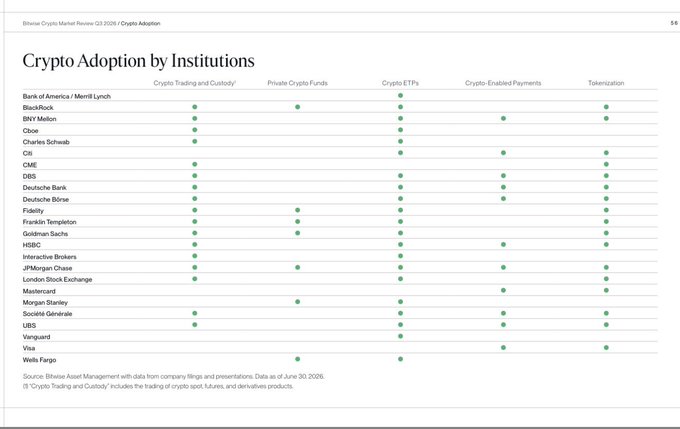Select the 'DBS' row label
The width and height of the screenshot is (680, 429).
click(29, 176)
